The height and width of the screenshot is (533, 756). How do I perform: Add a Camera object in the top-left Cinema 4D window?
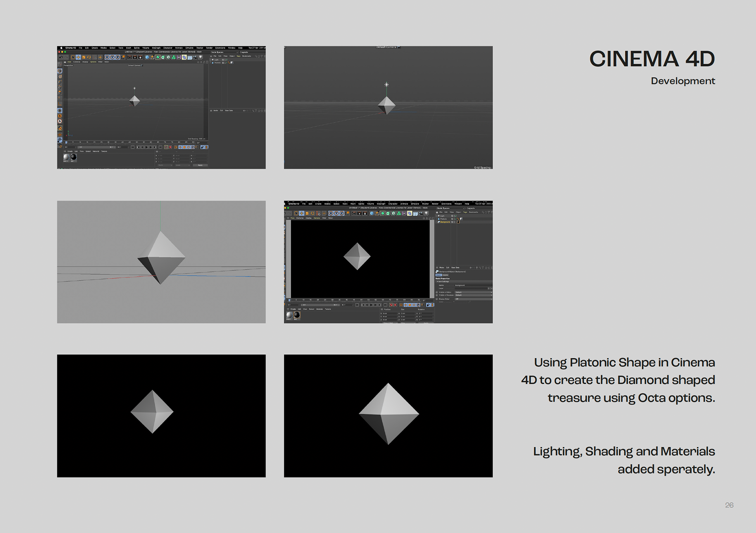pyautogui.click(x=195, y=57)
